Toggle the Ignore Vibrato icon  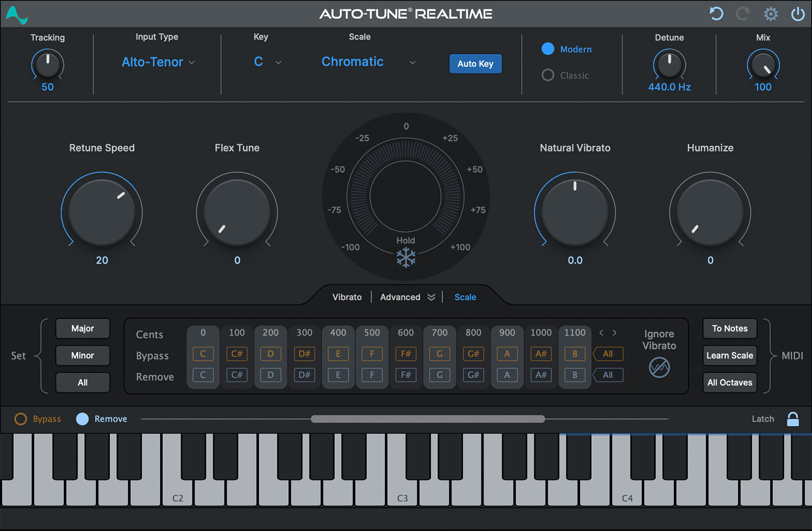tap(659, 367)
